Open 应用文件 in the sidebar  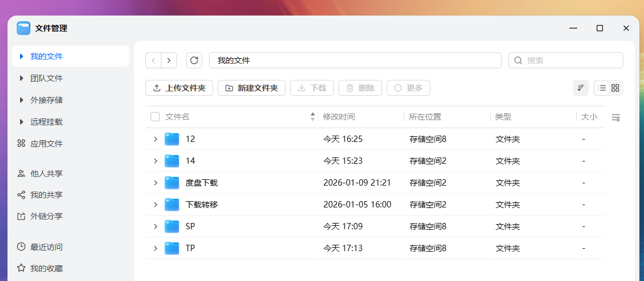tap(46, 144)
